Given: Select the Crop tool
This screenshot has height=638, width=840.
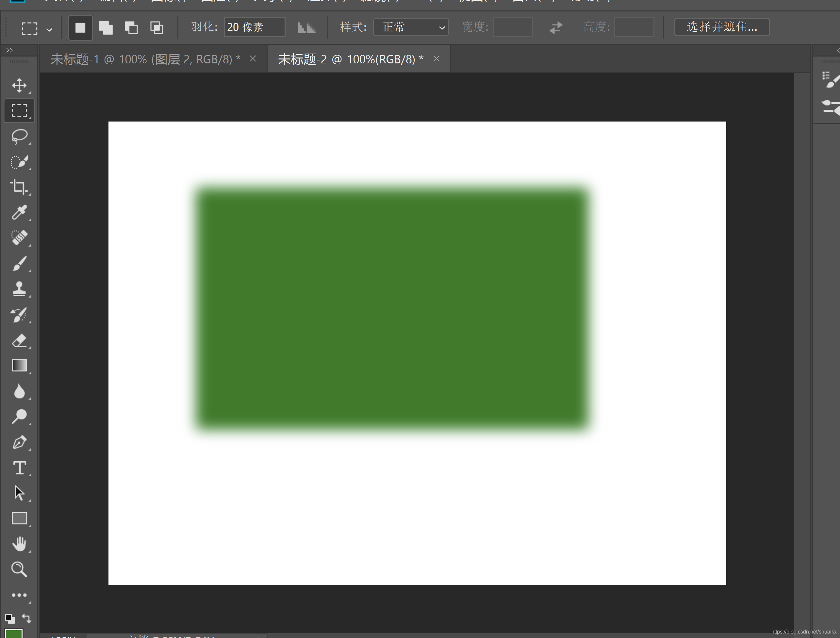Looking at the screenshot, I should pyautogui.click(x=19, y=187).
